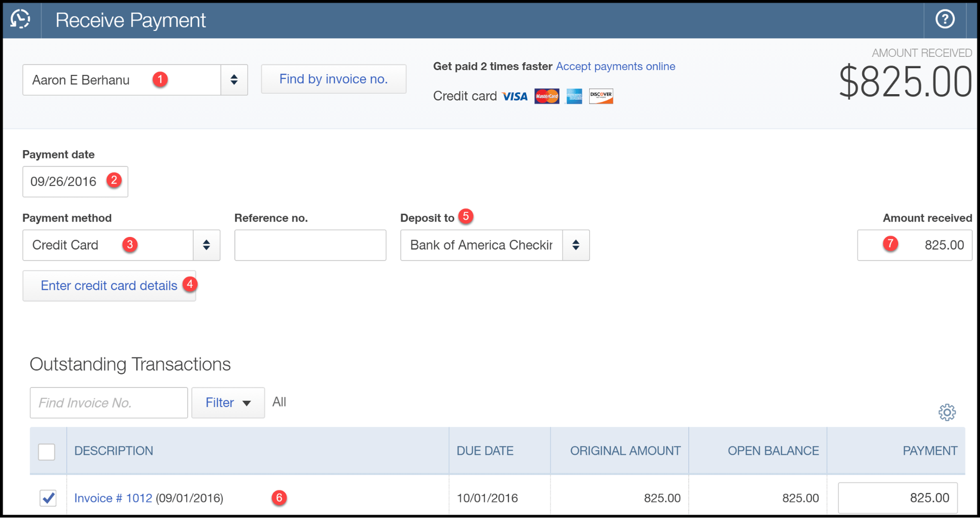The image size is (980, 518).
Task: Open the Accept payments online link
Action: pyautogui.click(x=615, y=66)
